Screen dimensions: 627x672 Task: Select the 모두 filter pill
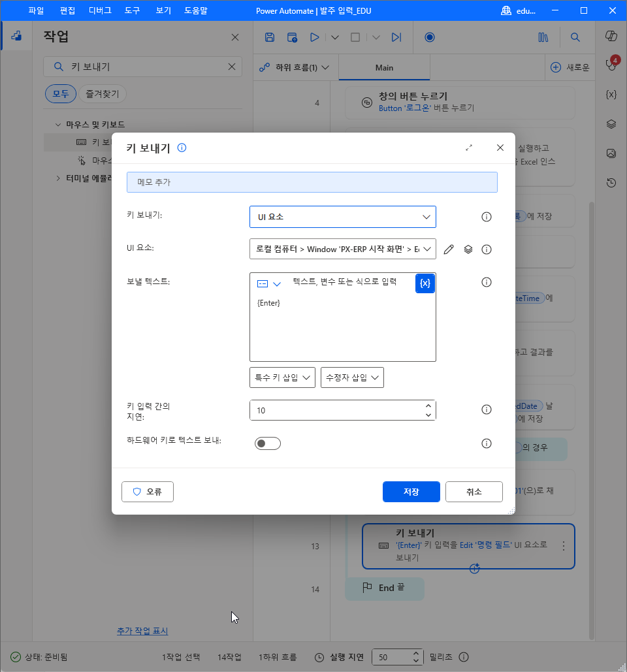(61, 93)
